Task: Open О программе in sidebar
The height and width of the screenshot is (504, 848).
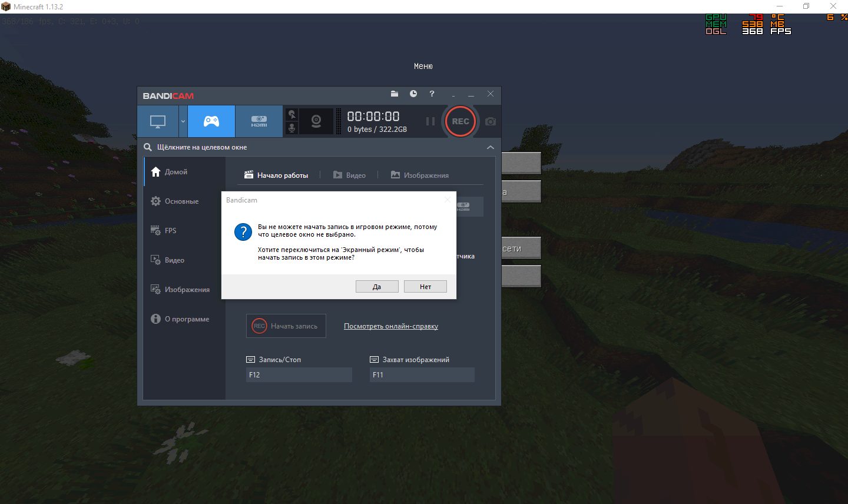Action: (184, 319)
